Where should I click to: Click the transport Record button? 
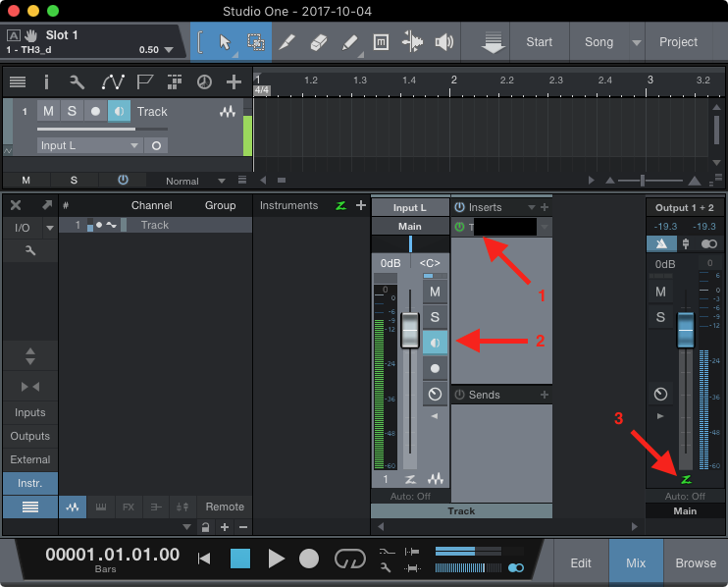click(309, 559)
